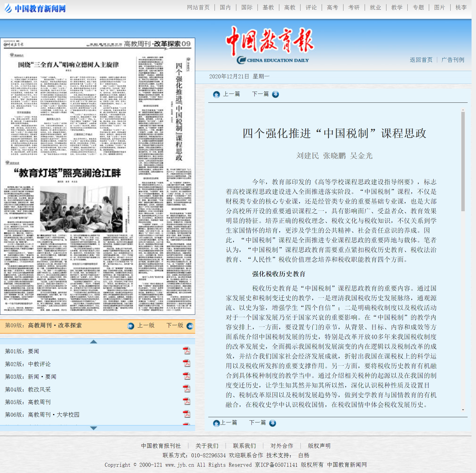
Task: Open 第03版 新闻·要闻 in page list
Action: coord(31,377)
